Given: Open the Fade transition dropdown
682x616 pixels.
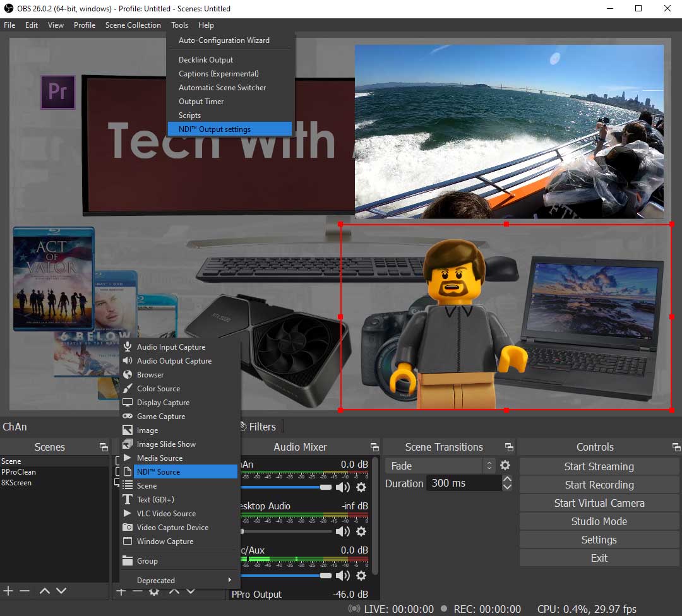Looking at the screenshot, I should 440,466.
